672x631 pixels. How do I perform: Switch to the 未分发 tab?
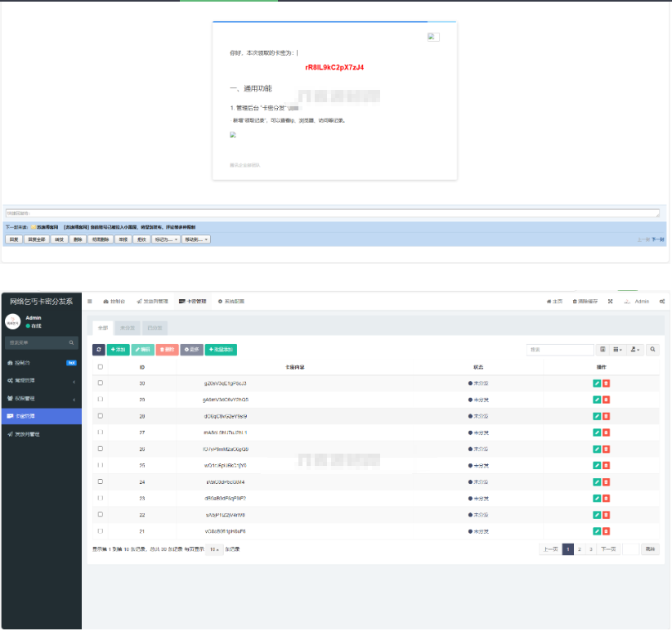[128, 328]
